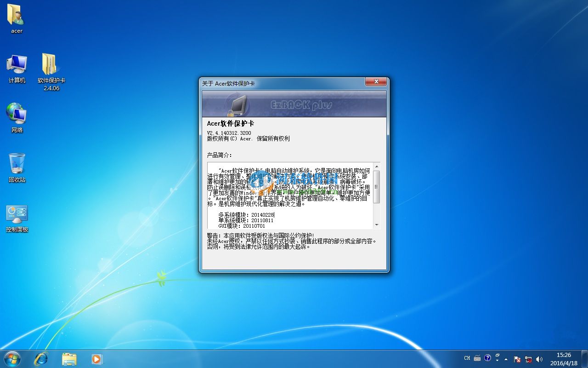The width and height of the screenshot is (588, 368).
Task: Click the blue help question mark tray icon
Action: (487, 358)
